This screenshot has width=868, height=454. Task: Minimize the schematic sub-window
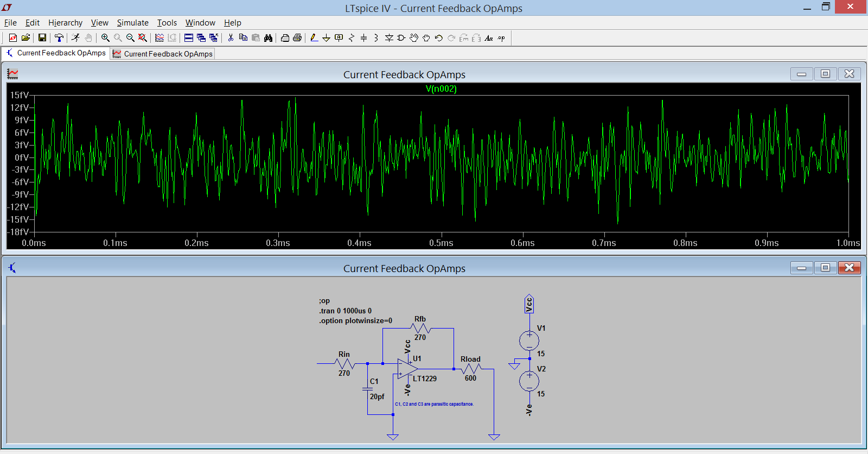801,268
